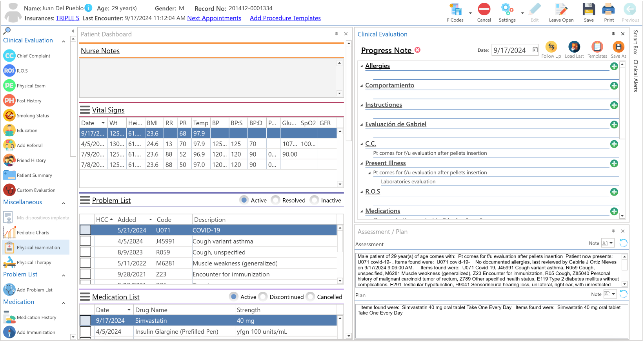The width and height of the screenshot is (644, 342).
Task: Collapse the Miscellaneous sidebar section
Action: pos(64,203)
